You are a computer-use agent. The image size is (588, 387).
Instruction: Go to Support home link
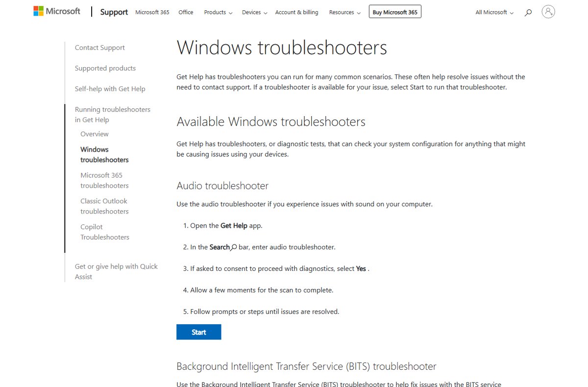pyautogui.click(x=114, y=12)
